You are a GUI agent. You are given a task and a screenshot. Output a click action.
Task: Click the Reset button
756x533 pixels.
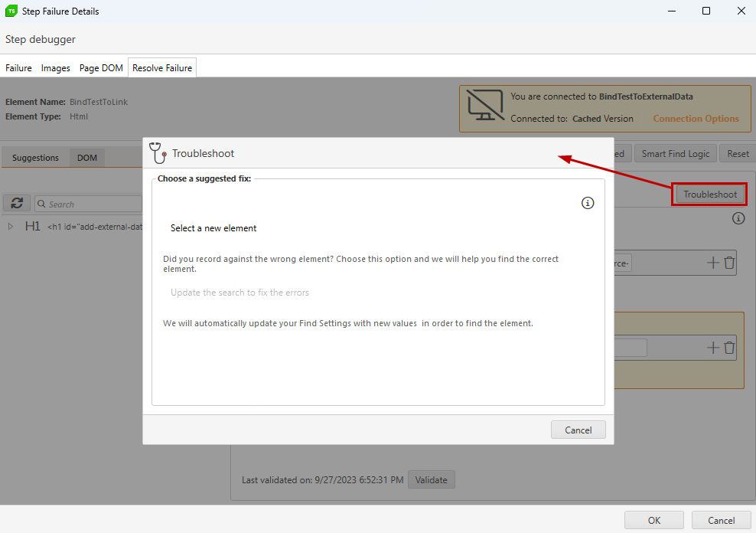click(738, 153)
